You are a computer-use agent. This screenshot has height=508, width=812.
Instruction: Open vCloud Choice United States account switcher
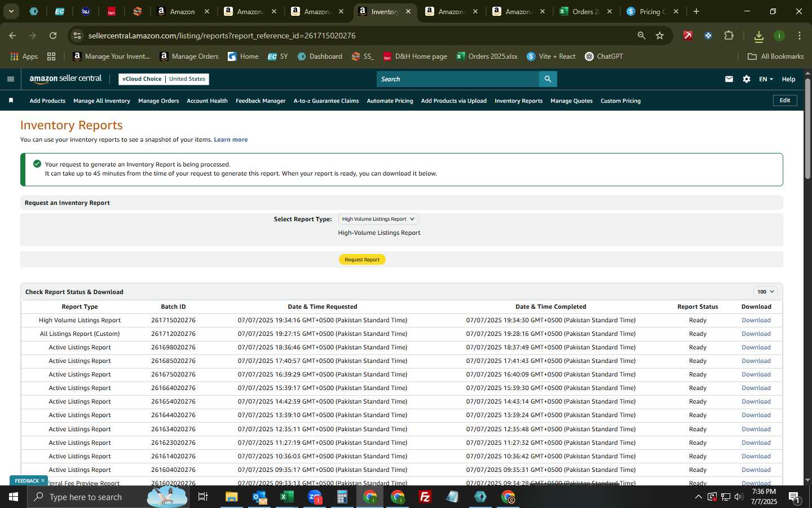click(x=164, y=79)
